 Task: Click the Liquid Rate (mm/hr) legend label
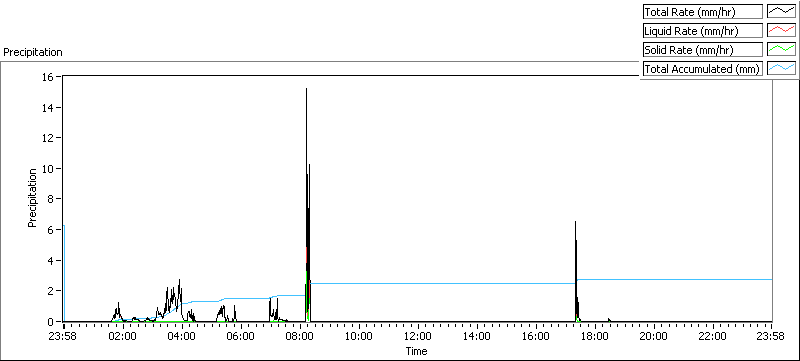tap(703, 31)
